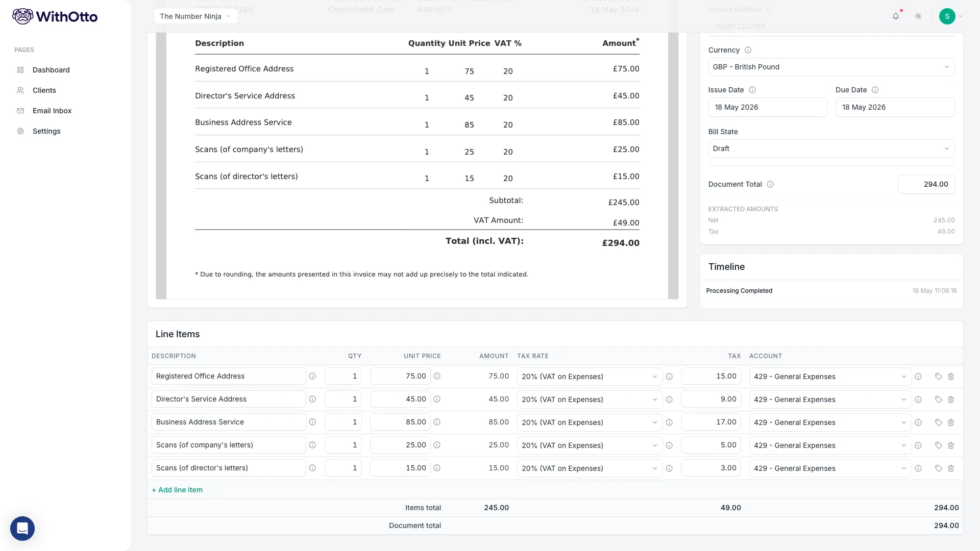This screenshot has height=551, width=980.
Task: Show info for the Currency field
Action: 748,50
